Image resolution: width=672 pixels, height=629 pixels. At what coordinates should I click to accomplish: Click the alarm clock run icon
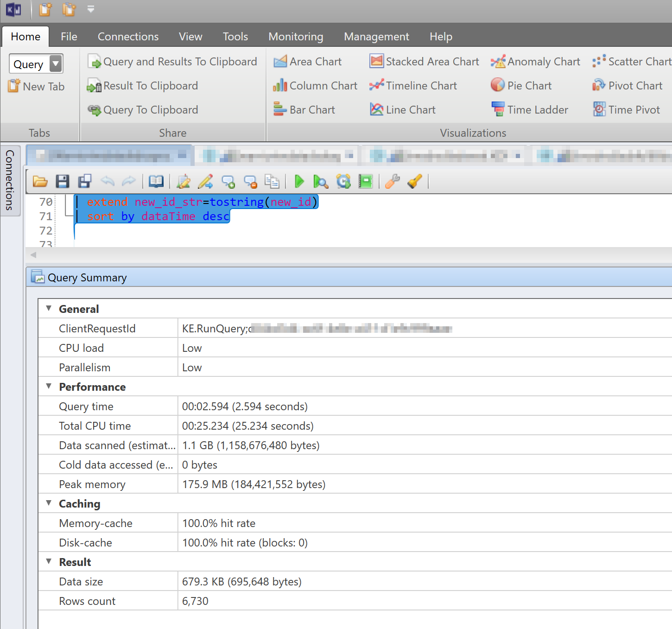point(343,181)
